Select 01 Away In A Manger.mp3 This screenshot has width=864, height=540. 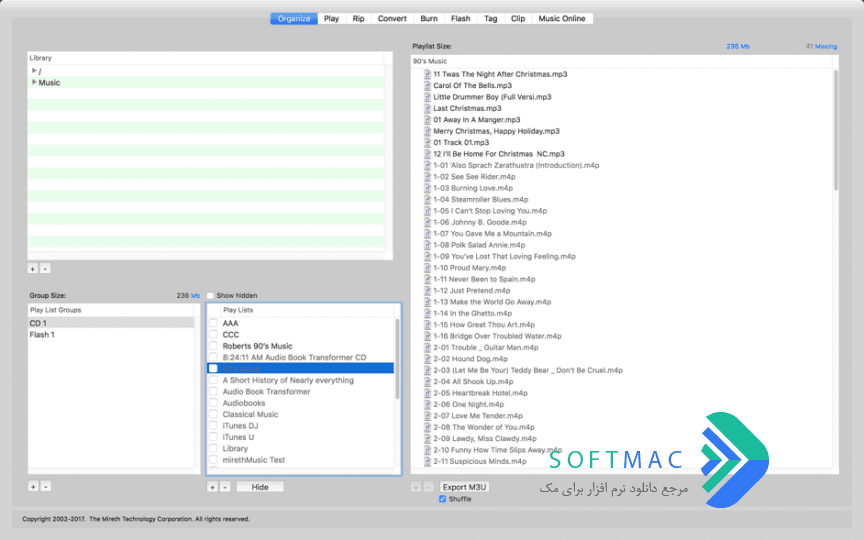tap(477, 120)
